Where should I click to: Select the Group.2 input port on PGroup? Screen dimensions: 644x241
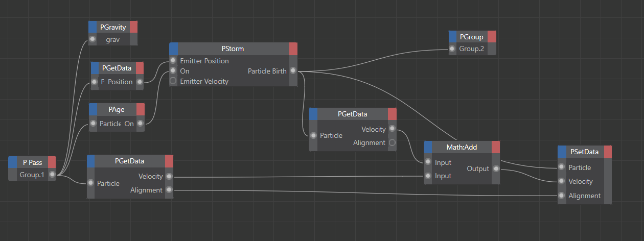(452, 49)
